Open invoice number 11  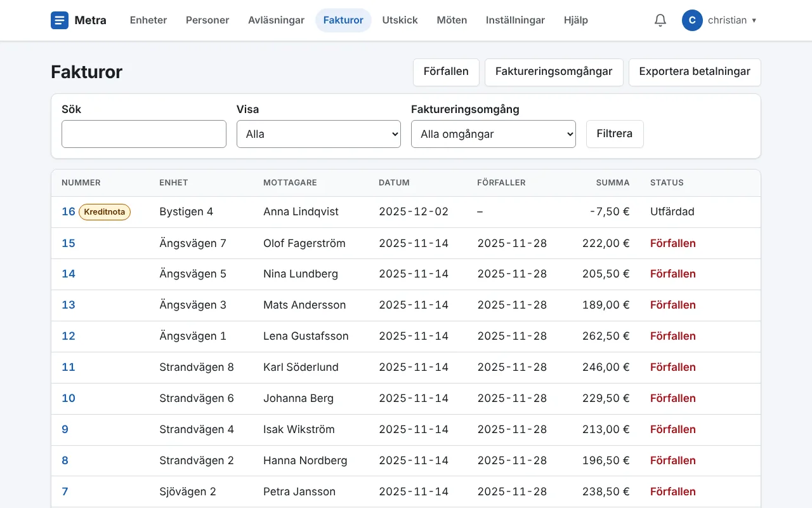pos(69,367)
